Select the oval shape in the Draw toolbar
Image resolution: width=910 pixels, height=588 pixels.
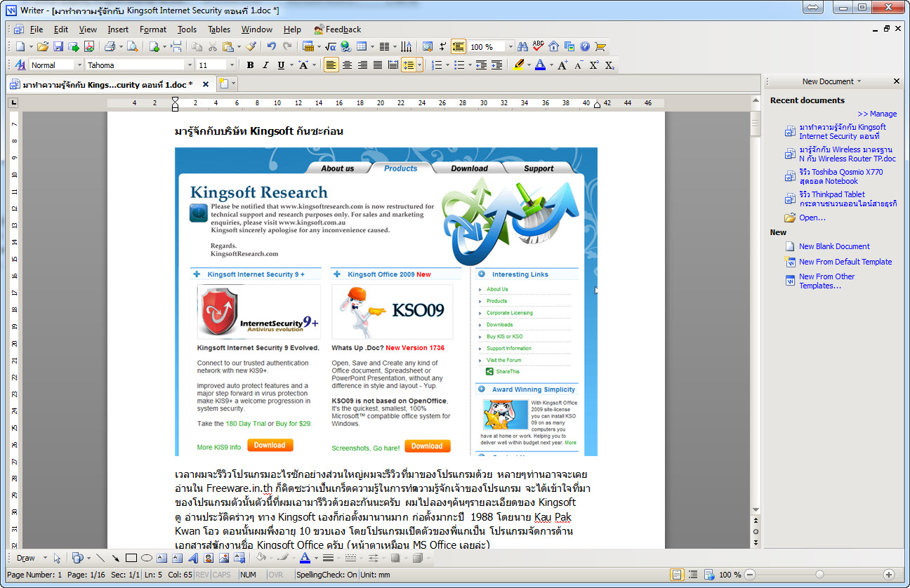click(x=146, y=559)
